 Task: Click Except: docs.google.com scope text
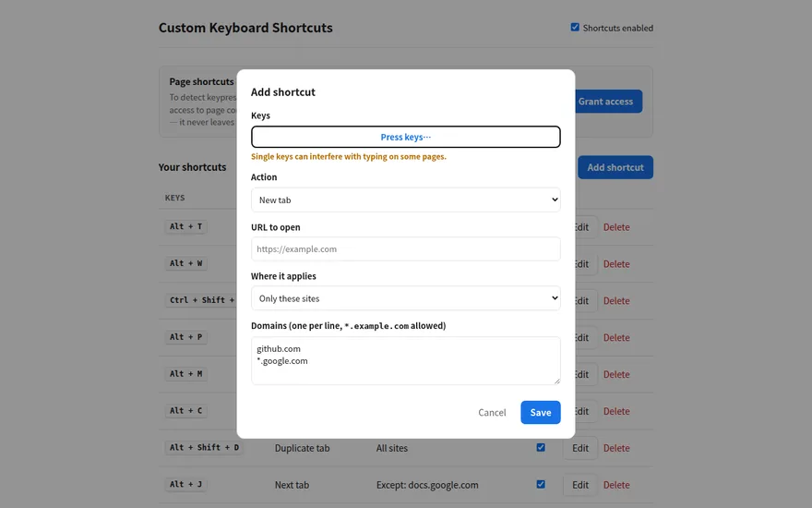(x=427, y=485)
